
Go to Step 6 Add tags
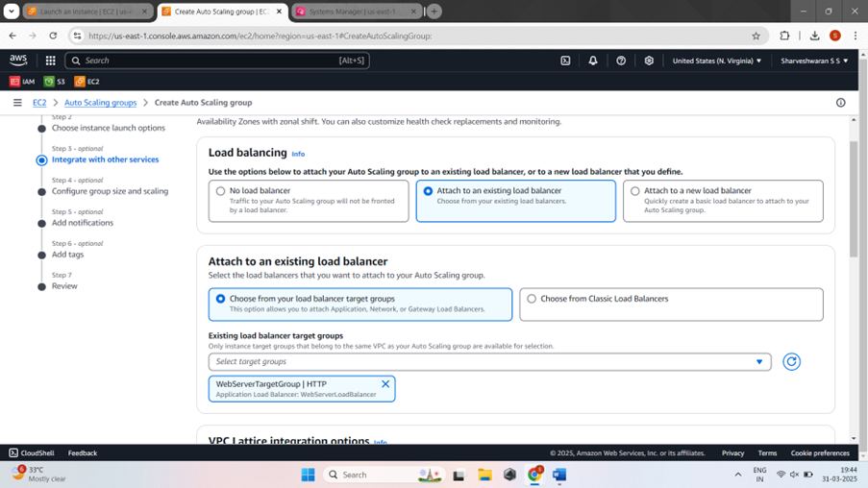click(67, 254)
